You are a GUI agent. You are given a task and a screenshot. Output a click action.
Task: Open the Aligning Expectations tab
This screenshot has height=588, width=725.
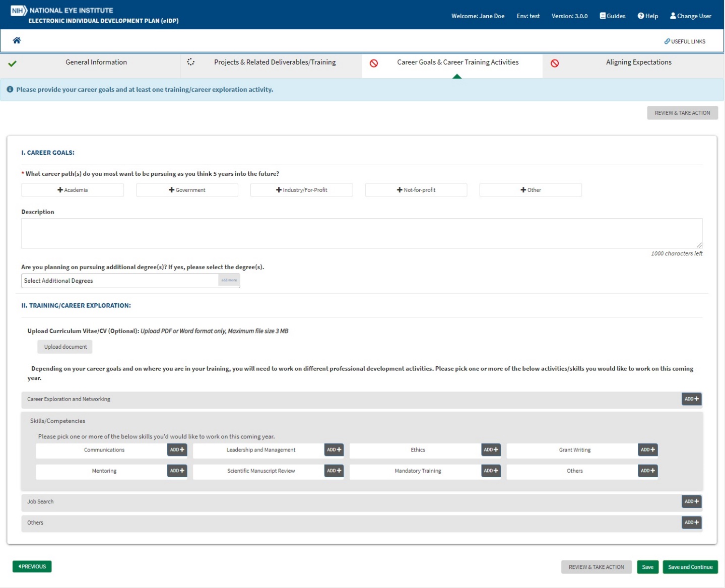tap(638, 62)
